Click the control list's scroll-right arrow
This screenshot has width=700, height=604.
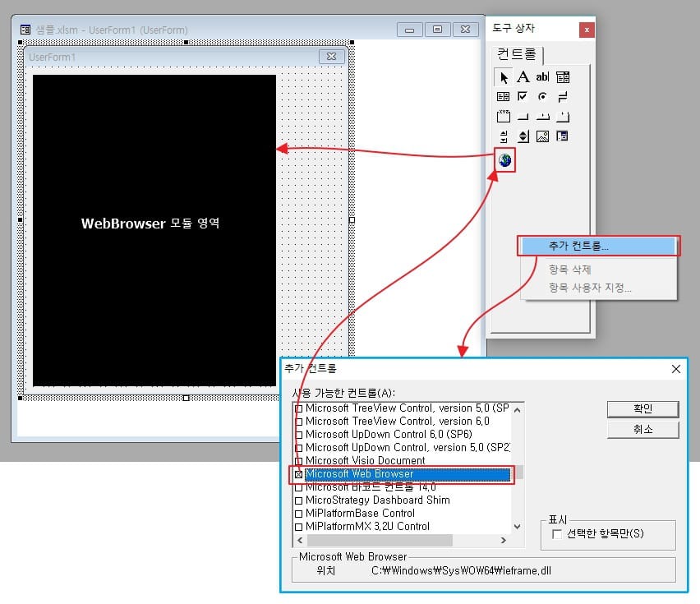(504, 540)
